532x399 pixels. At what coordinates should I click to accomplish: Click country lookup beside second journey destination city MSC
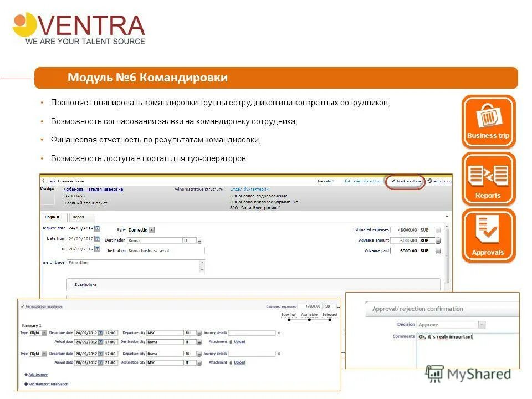(199, 362)
